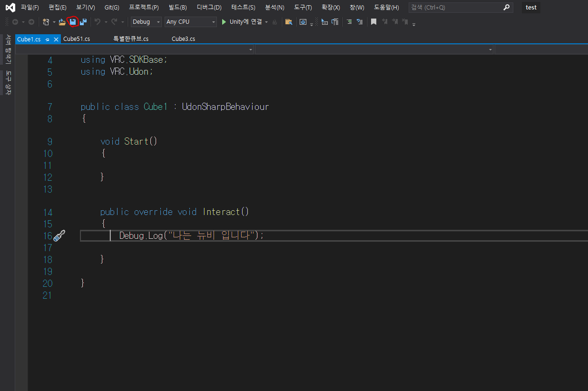Click the Start() method name on line 9

coord(141,141)
